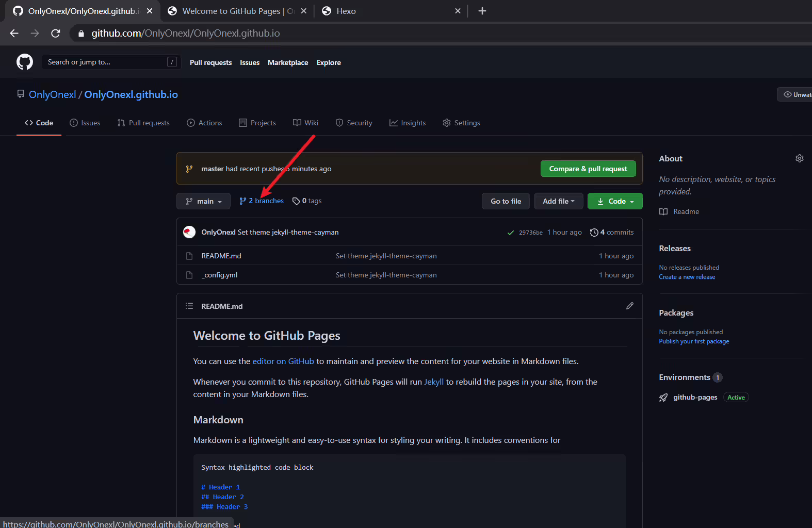This screenshot has width=812, height=528.
Task: Click Compare & pull request button
Action: 588,169
